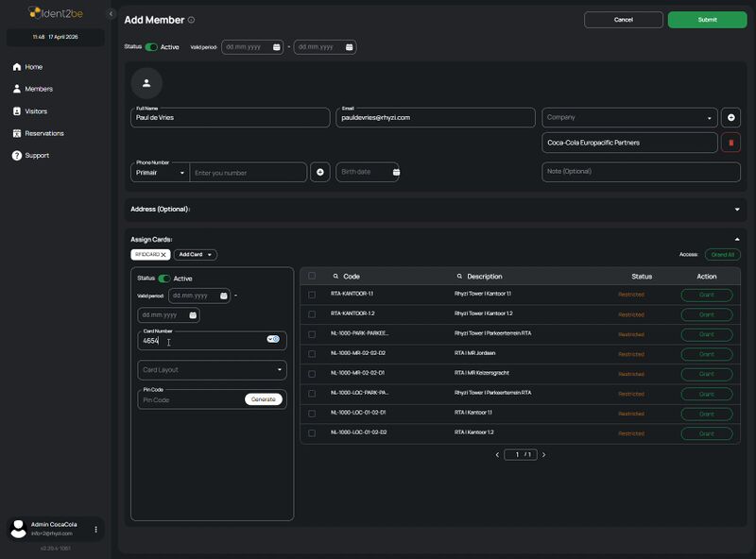756x559 pixels.
Task: Click the plus icon next to Company
Action: pyautogui.click(x=730, y=117)
